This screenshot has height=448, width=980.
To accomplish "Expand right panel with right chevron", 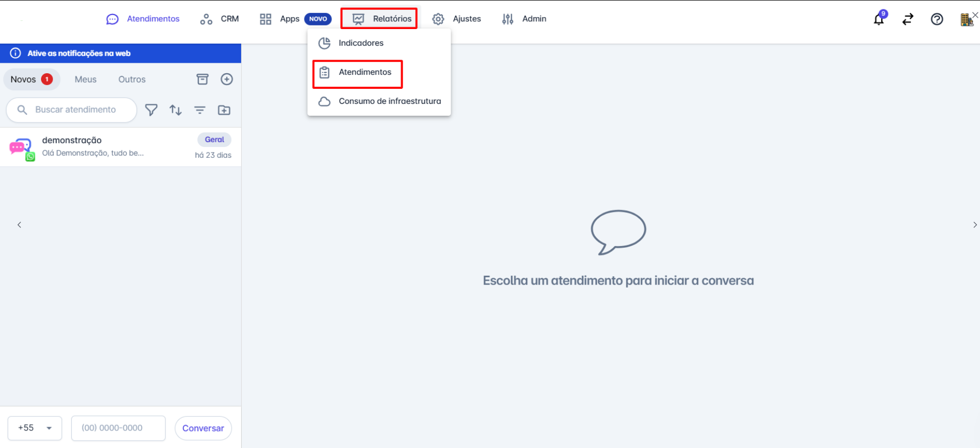I will (x=974, y=225).
